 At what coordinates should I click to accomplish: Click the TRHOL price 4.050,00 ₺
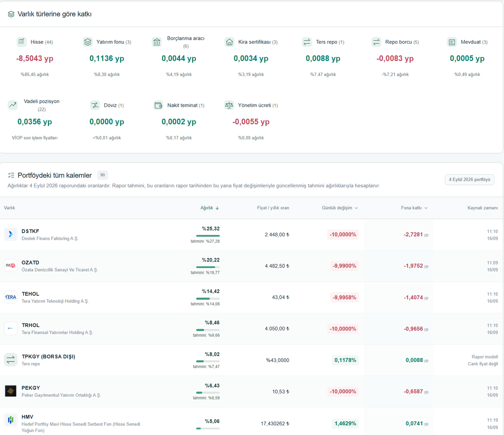(x=277, y=329)
